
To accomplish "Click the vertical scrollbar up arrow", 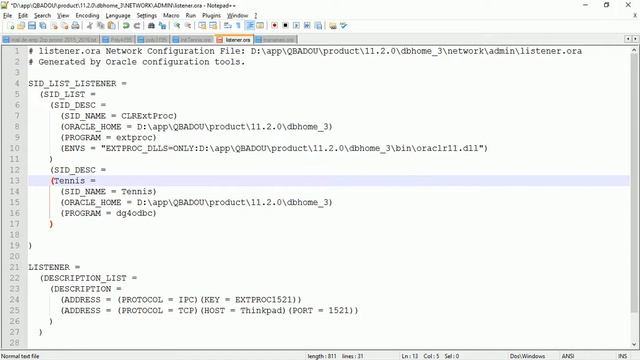I will [634, 51].
